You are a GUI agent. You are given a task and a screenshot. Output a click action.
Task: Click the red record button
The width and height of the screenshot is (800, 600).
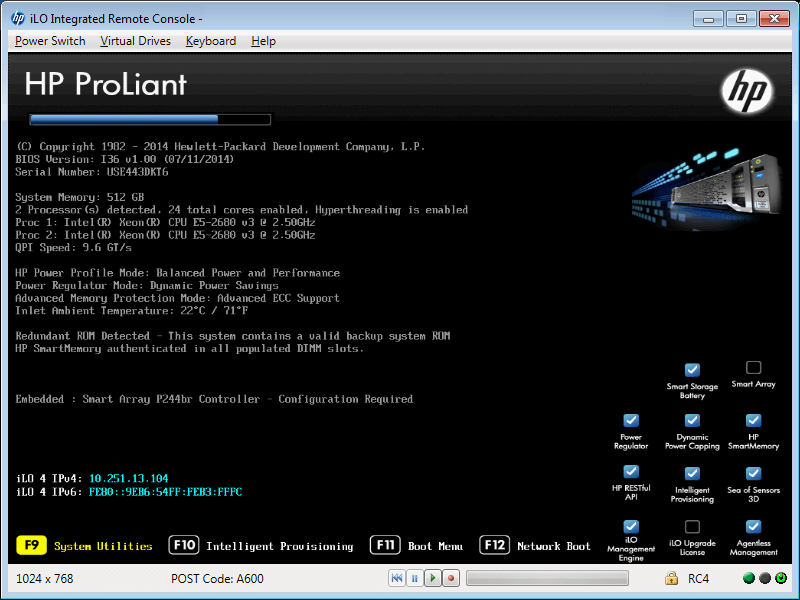(451, 578)
